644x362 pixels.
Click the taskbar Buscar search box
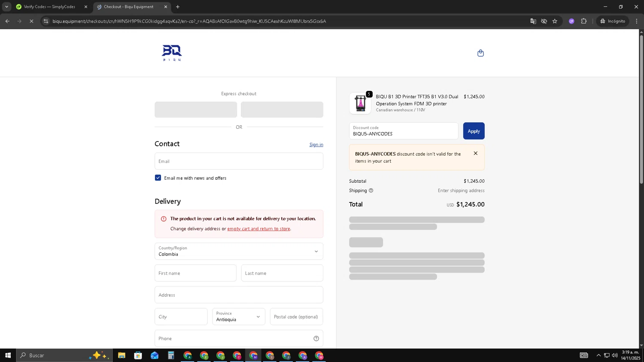click(64, 355)
